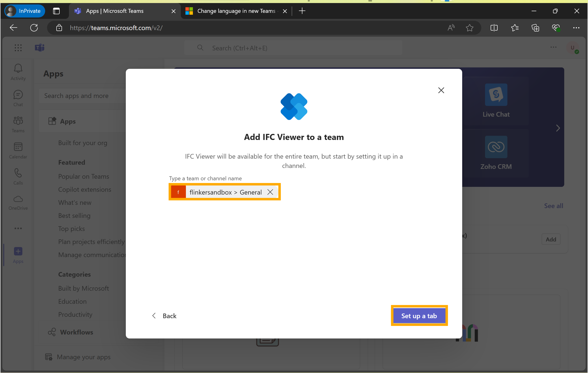Open Workflows section
Viewport: 588px width, 373px height.
[82, 332]
